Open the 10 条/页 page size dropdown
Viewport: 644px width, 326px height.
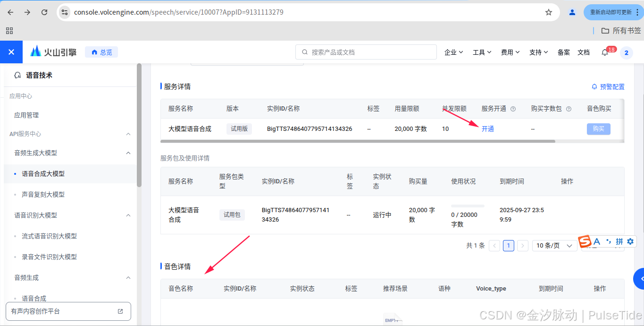click(555, 246)
